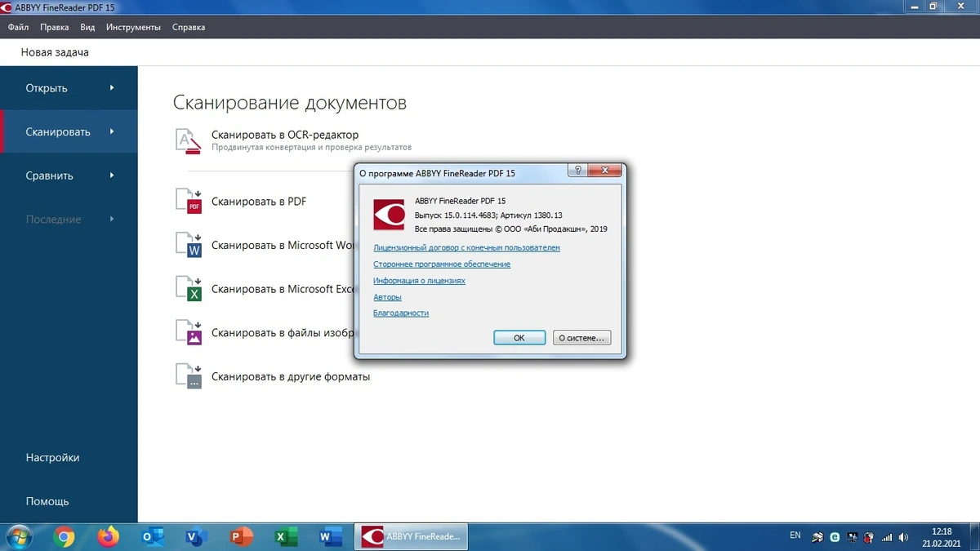Click the Scan to Microsoft Excel icon
Screen dimensions: 980x551
[189, 289]
